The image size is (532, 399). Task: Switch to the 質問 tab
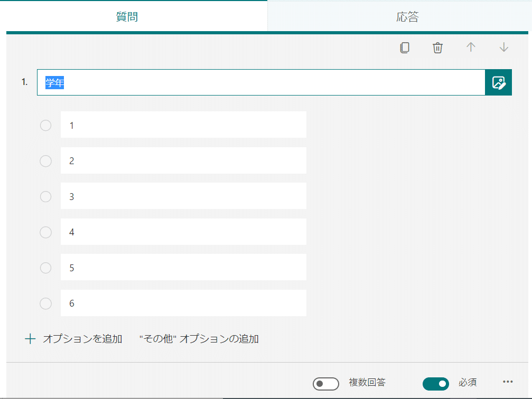(x=127, y=16)
